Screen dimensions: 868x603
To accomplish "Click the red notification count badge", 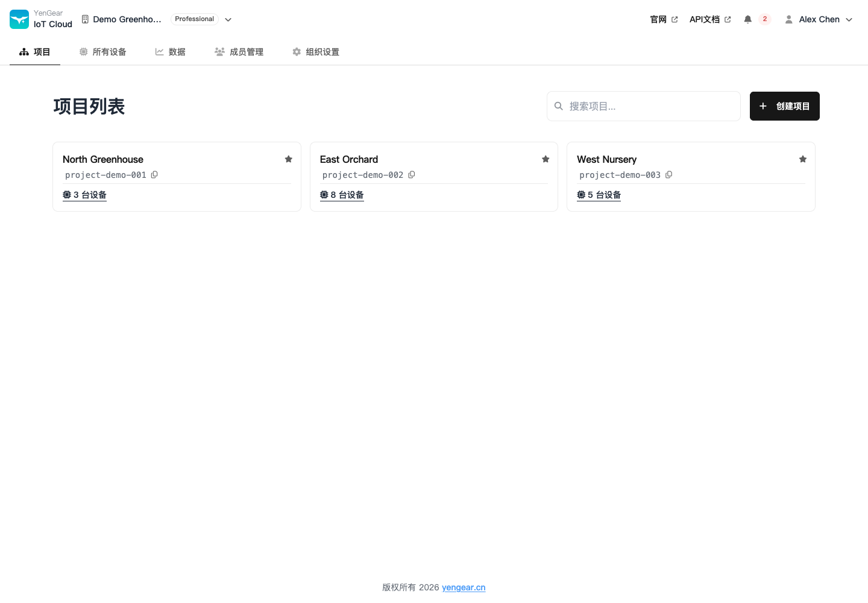I will (x=765, y=19).
